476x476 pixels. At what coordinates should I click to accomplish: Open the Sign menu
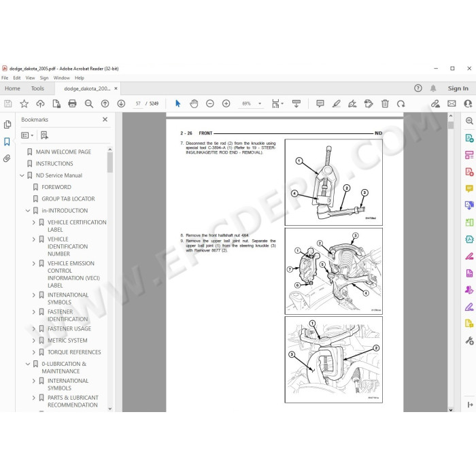44,78
